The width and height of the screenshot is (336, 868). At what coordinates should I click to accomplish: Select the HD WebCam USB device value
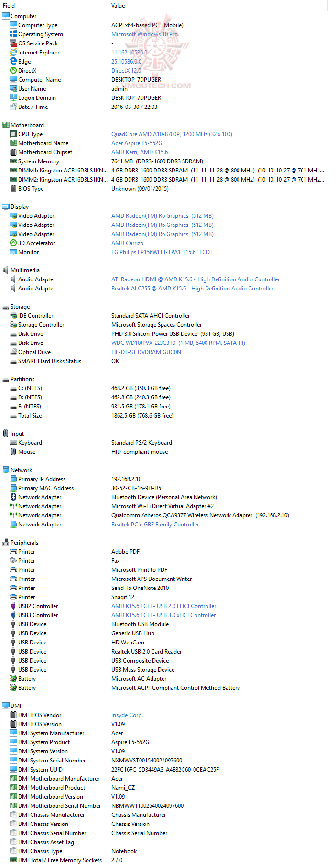pyautogui.click(x=128, y=642)
